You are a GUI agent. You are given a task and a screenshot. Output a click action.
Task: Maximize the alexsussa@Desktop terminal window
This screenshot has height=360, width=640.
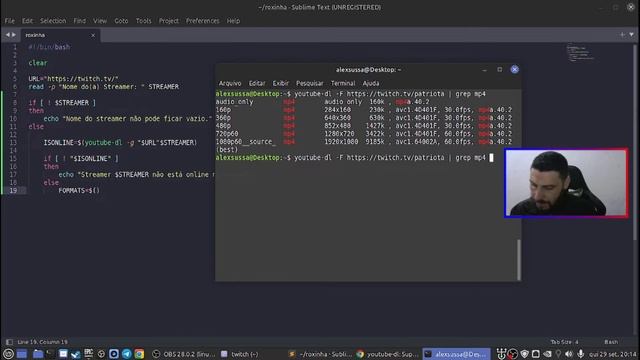(500, 69)
